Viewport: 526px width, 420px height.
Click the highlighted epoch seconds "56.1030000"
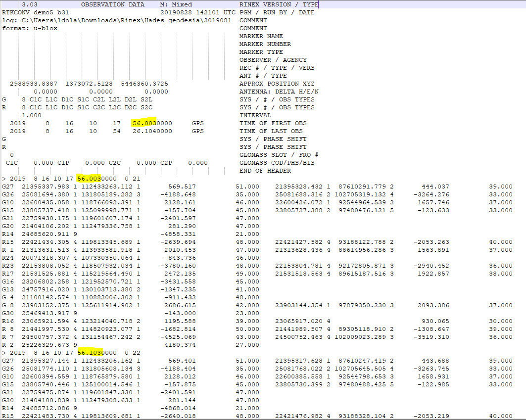pyautogui.click(x=97, y=353)
